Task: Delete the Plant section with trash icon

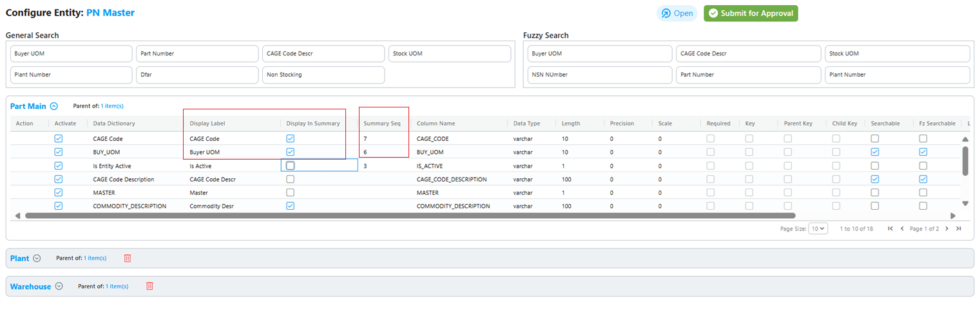Action: 128,258
